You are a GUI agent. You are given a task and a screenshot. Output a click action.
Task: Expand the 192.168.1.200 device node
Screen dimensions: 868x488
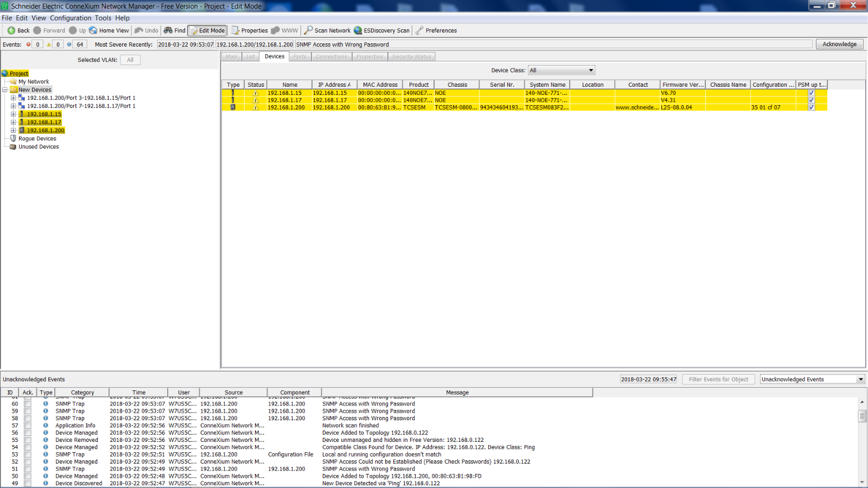click(x=13, y=131)
